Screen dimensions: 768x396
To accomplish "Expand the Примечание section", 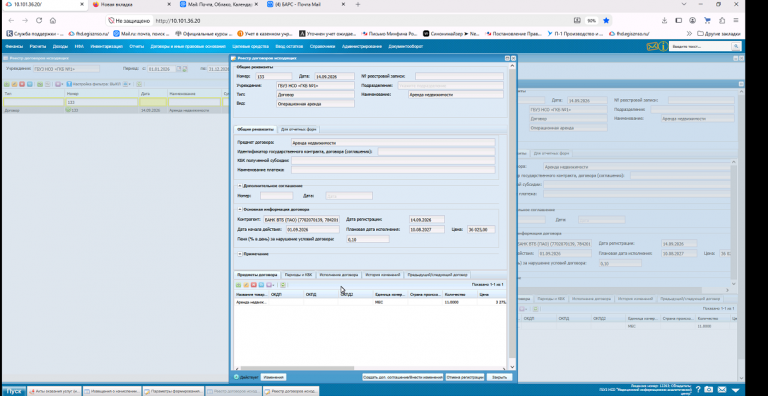I will coord(240,254).
